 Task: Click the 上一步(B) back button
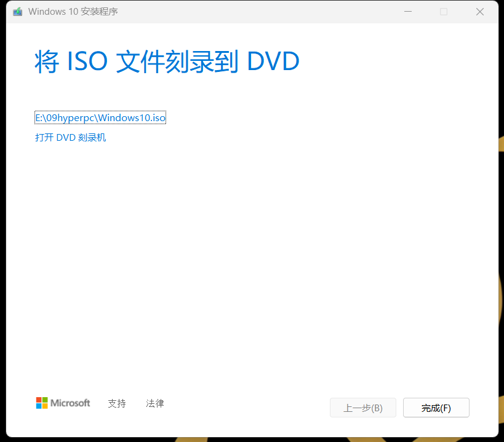[x=363, y=408]
